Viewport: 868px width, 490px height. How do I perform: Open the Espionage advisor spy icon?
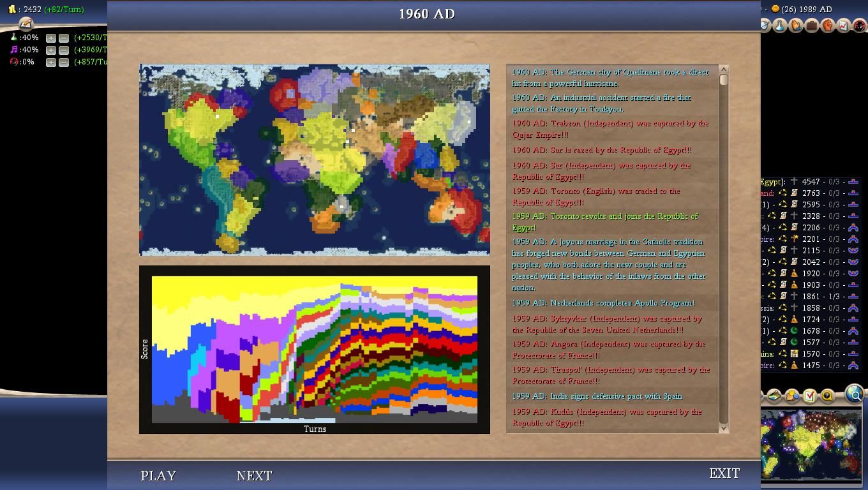[x=860, y=26]
